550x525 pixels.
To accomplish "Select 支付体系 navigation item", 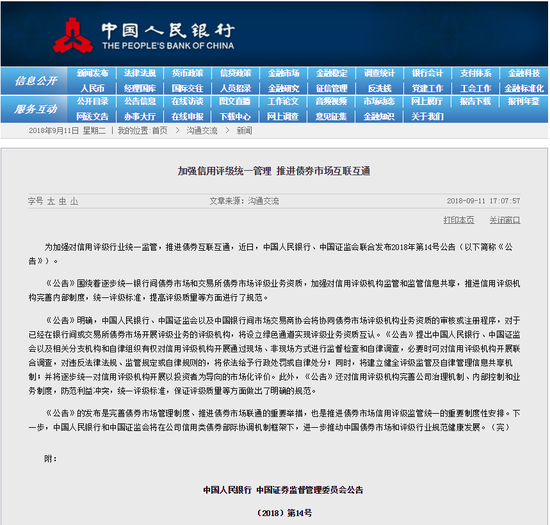I will 476,73.
